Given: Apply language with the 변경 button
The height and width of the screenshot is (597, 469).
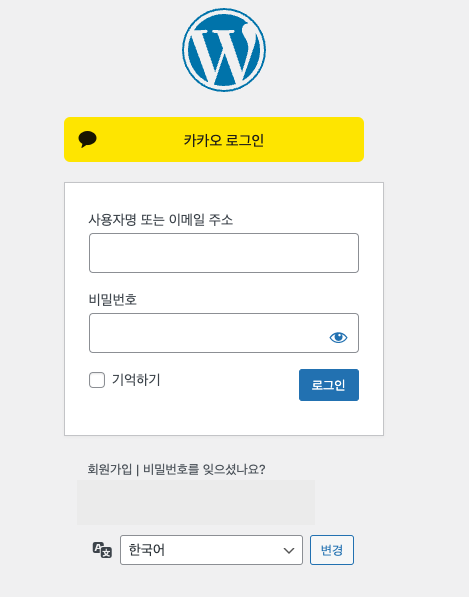Looking at the screenshot, I should point(332,550).
